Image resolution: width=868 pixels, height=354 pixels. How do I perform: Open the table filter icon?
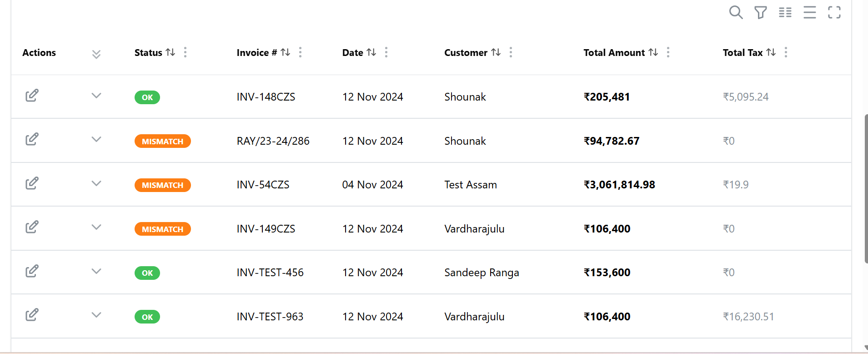[x=760, y=12]
